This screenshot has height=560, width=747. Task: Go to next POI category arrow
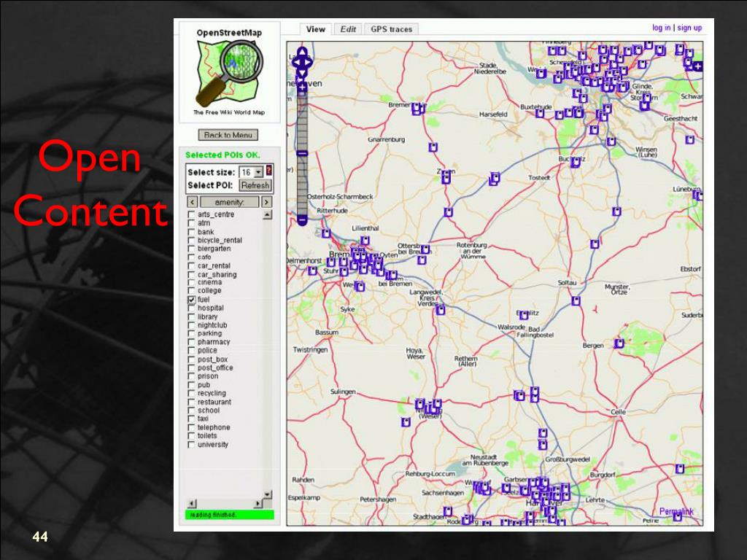pyautogui.click(x=267, y=202)
